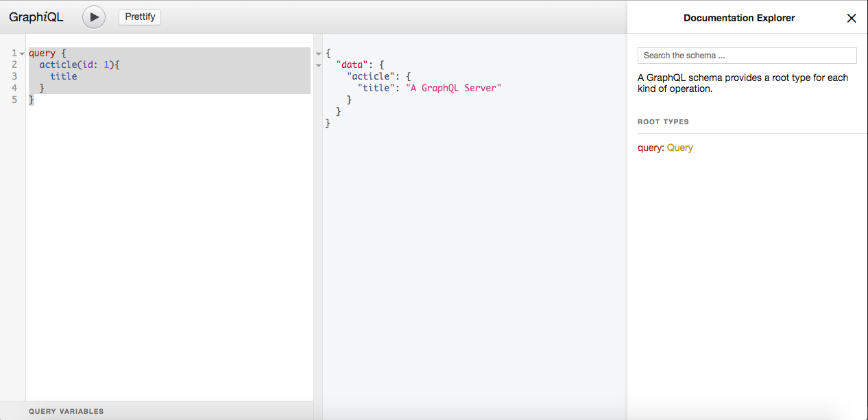
Task: Click the GraphiQL logo
Action: [36, 16]
